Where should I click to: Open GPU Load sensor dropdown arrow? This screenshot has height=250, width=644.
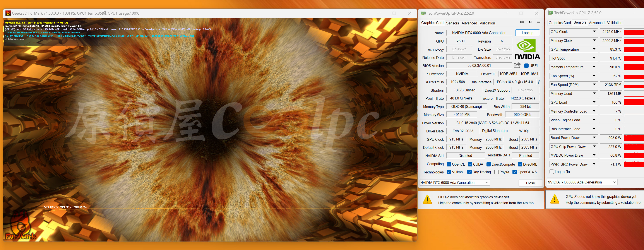tap(594, 102)
